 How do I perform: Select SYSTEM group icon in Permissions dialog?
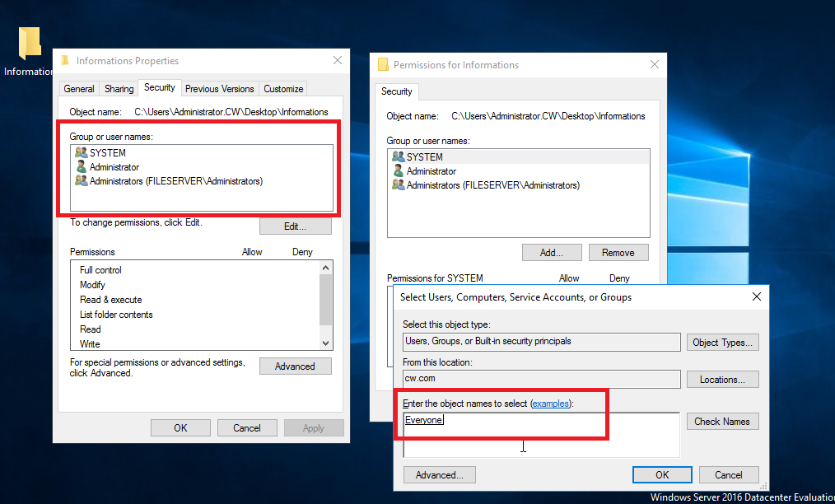399,156
